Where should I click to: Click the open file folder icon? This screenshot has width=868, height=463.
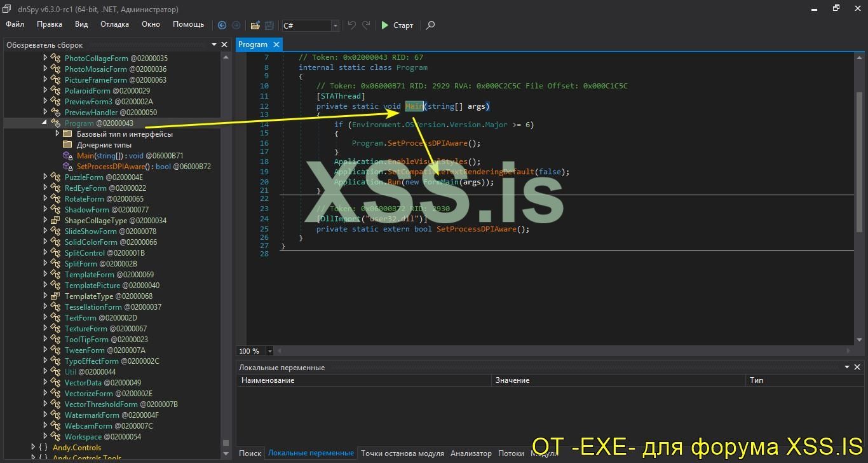255,25
